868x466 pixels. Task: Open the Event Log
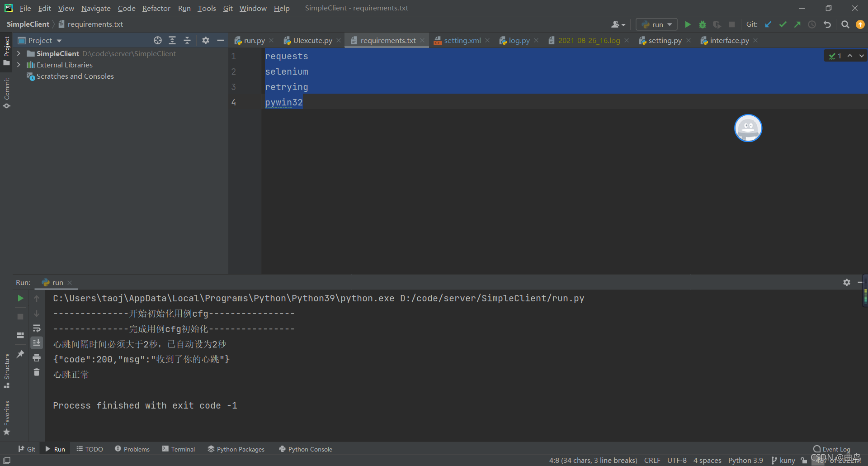tap(832, 449)
